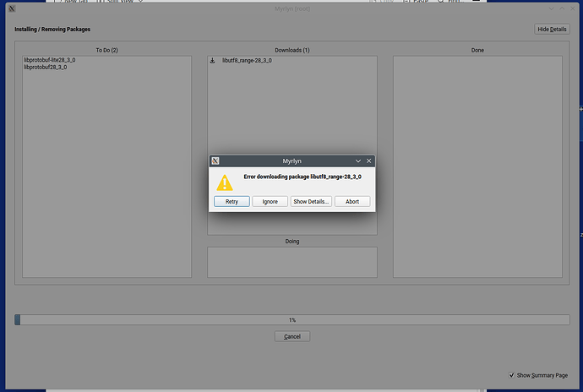Select libprotobuf-lite28_3_0 in To Do list
This screenshot has width=583, height=392.
tap(50, 61)
